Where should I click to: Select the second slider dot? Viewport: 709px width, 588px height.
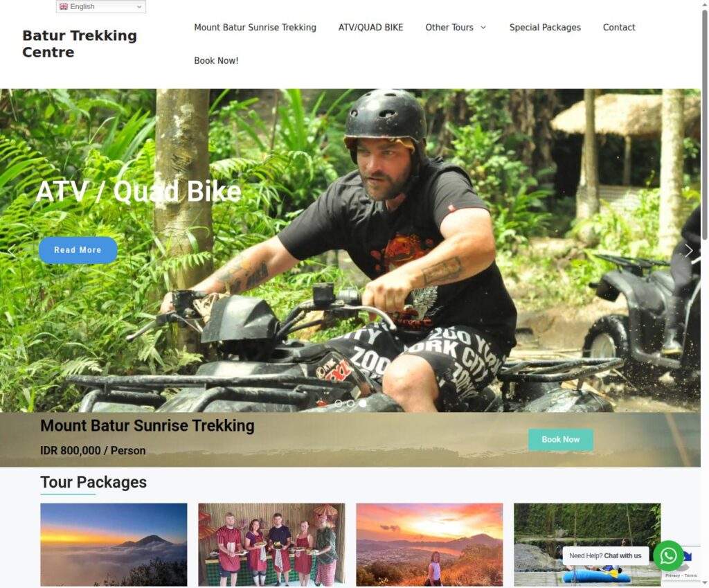click(350, 403)
